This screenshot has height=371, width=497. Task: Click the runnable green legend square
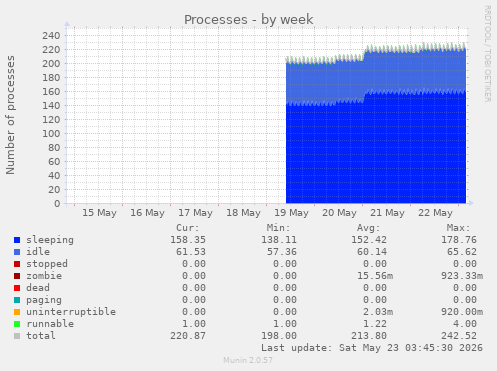coord(17,324)
